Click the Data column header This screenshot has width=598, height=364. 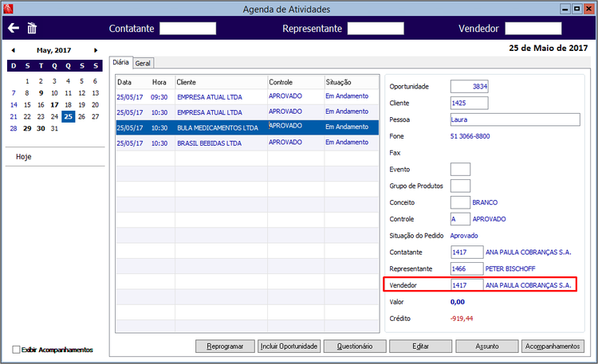click(124, 82)
